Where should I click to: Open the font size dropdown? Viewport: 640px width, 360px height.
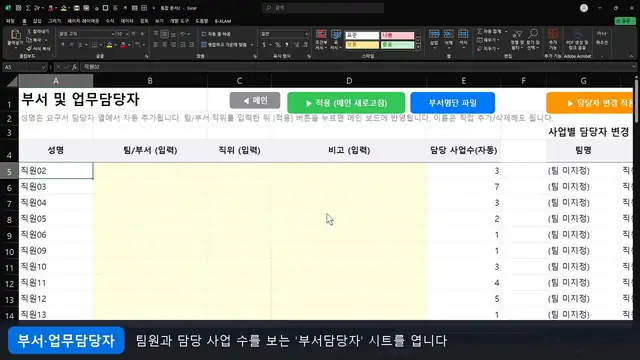[x=128, y=33]
